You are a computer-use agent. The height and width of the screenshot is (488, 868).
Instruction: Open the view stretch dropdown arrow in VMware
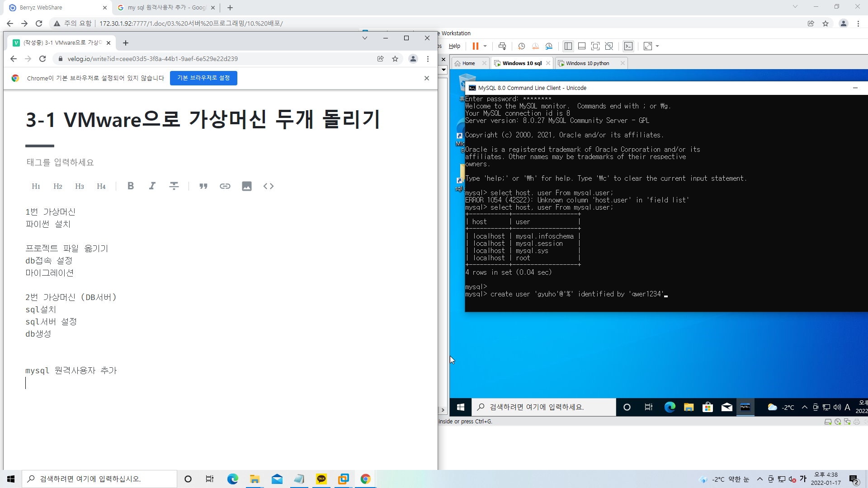click(x=657, y=46)
